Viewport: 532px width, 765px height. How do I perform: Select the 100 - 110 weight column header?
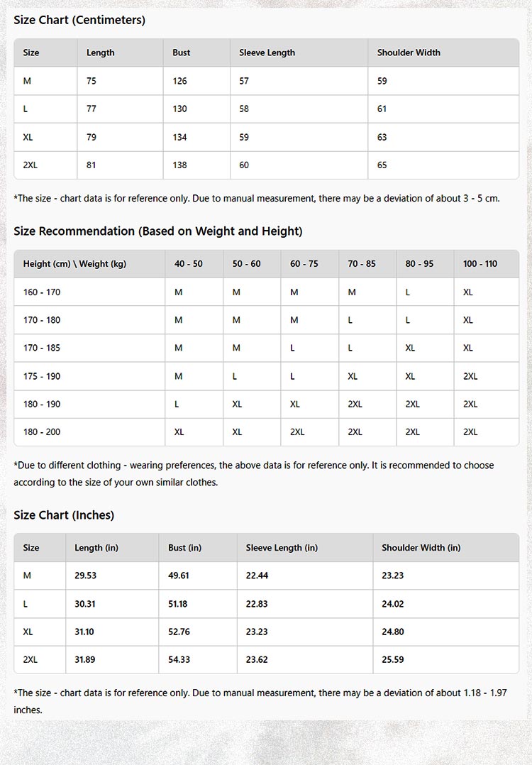click(480, 264)
